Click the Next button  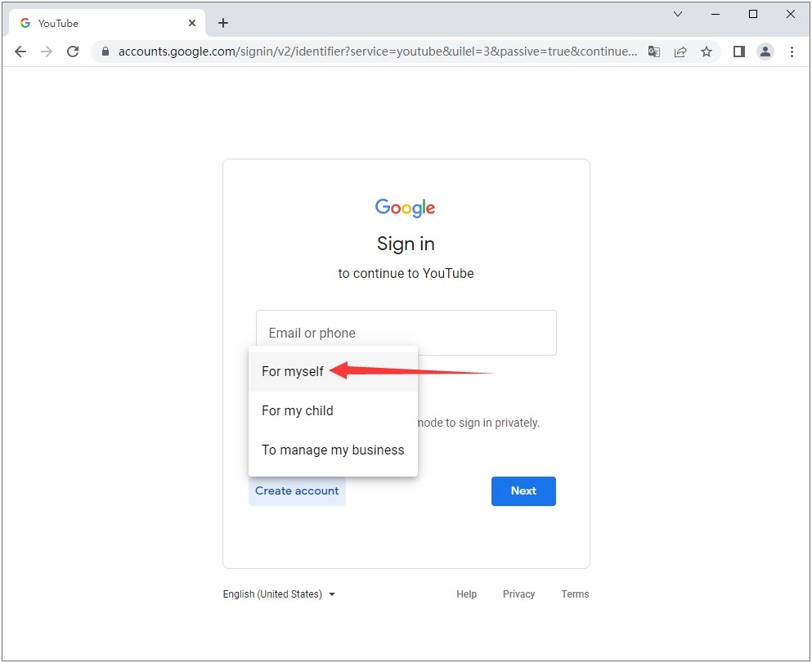click(523, 491)
